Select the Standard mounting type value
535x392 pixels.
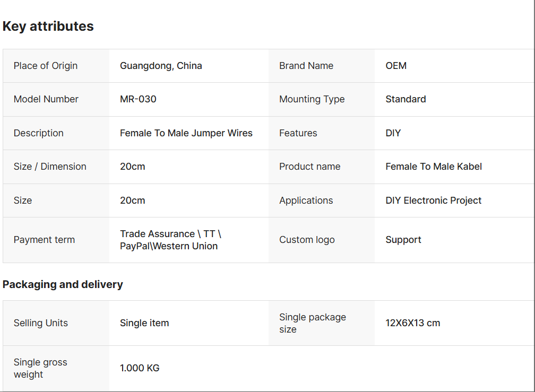(405, 99)
